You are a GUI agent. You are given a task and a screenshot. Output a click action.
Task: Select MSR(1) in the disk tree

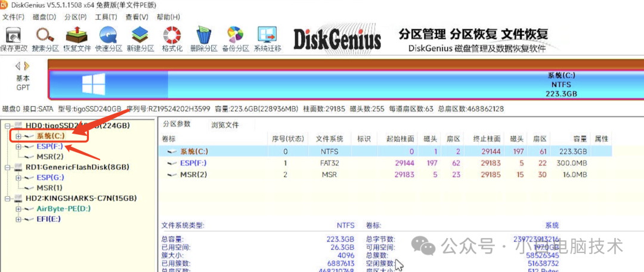(50, 188)
